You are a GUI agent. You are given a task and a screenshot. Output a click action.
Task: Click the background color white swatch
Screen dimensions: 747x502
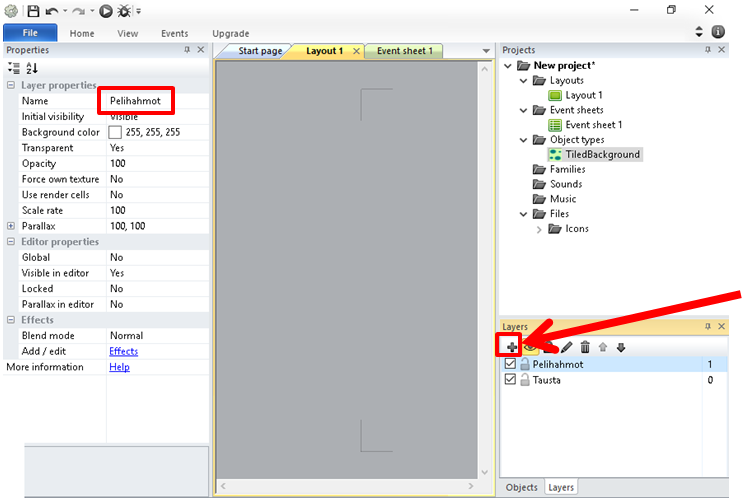(115, 132)
